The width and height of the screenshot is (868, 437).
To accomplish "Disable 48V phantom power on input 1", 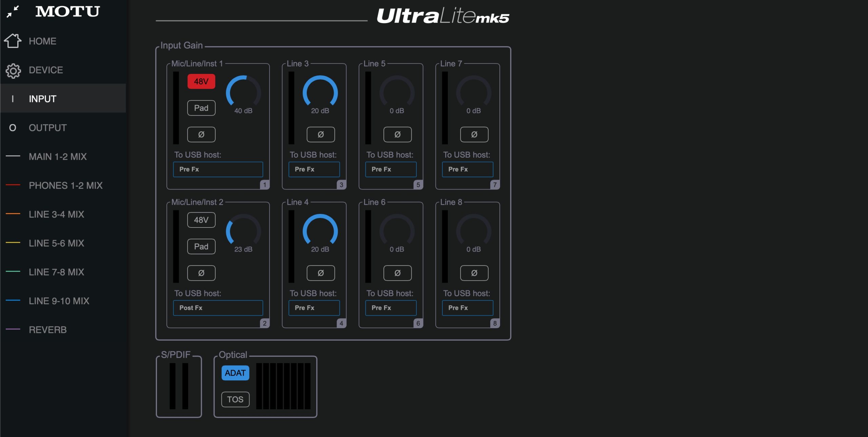I will [x=201, y=81].
